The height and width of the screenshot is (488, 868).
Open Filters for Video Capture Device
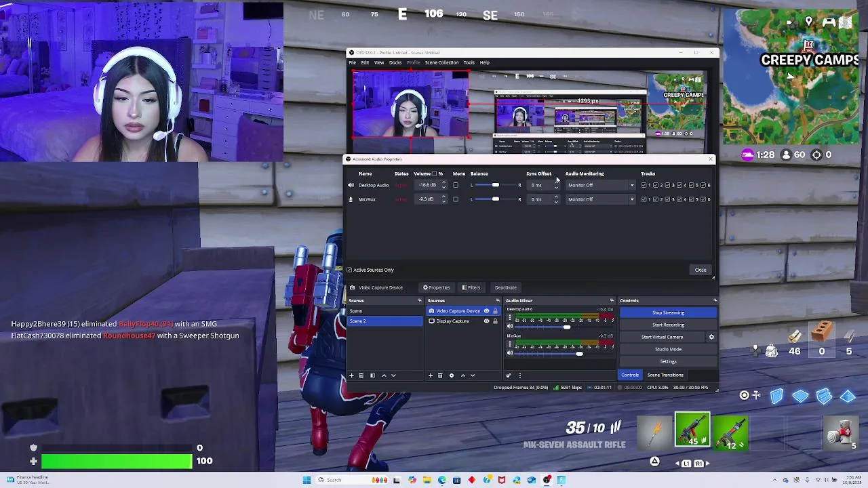click(x=471, y=287)
